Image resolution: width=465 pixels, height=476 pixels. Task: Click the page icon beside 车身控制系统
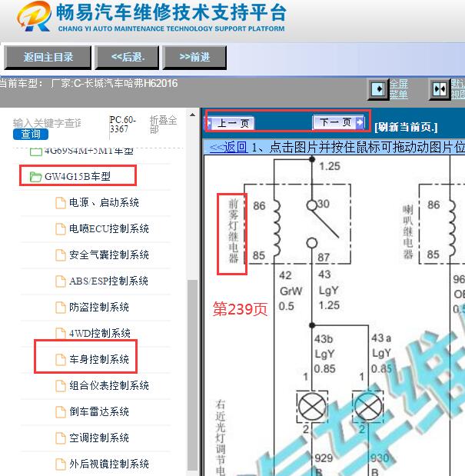coord(61,359)
